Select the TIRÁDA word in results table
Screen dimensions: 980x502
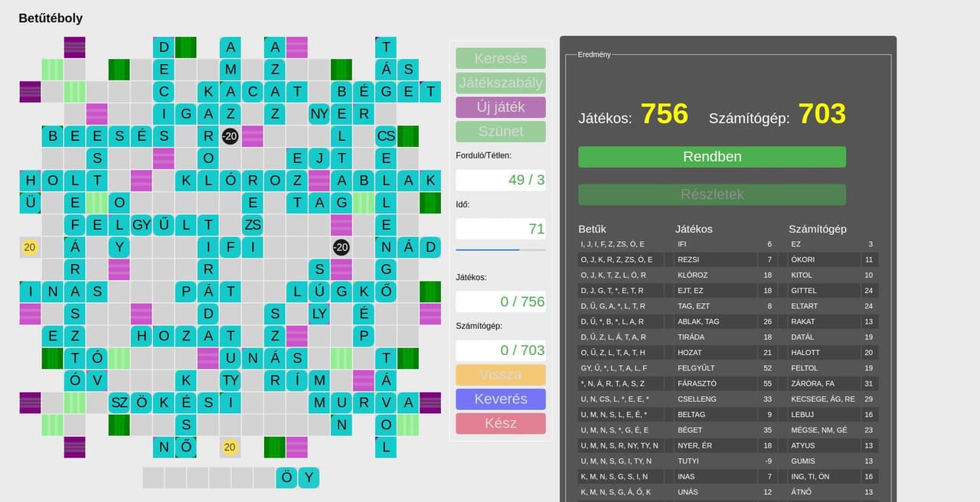(691, 337)
